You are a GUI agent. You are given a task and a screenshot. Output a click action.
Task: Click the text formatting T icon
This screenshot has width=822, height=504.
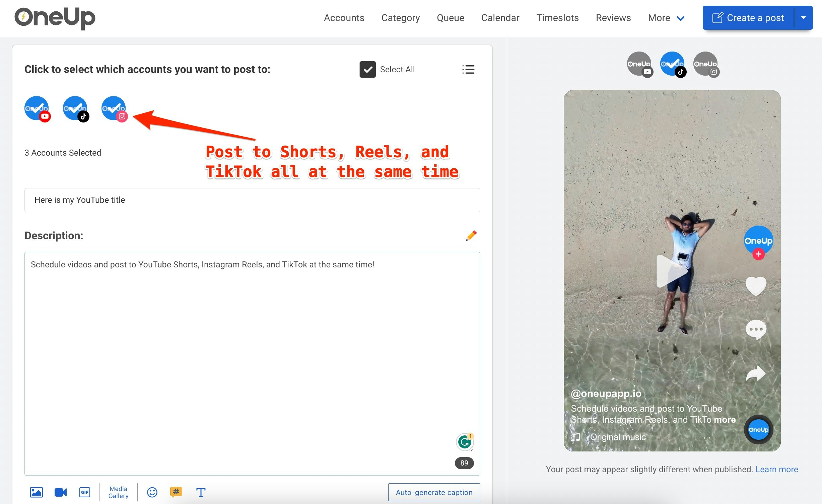[201, 492]
